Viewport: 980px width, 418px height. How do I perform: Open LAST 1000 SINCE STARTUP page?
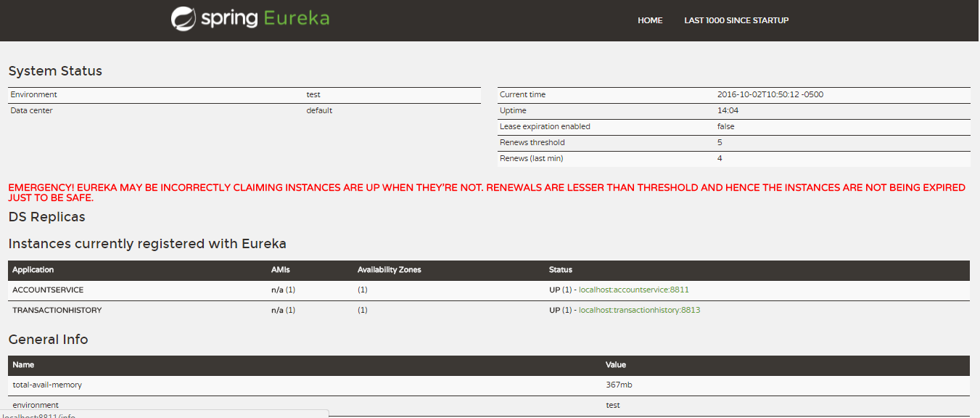coord(736,20)
